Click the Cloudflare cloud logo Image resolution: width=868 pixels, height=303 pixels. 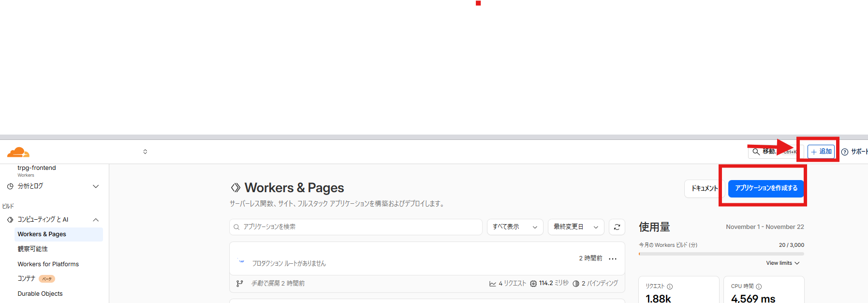click(x=18, y=152)
